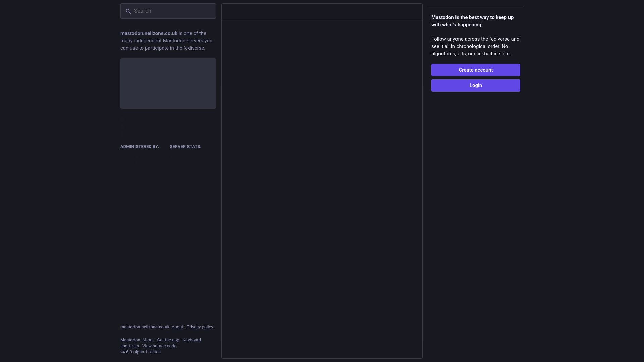Click the 'Mastodon is the best way' heading
Screen dimensions: 644x362
point(472,21)
